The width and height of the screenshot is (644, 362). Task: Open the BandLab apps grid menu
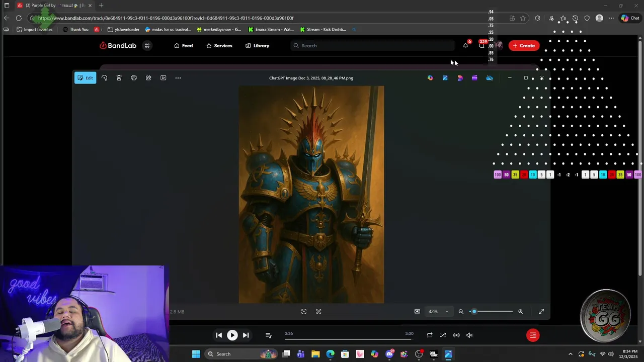pyautogui.click(x=147, y=45)
